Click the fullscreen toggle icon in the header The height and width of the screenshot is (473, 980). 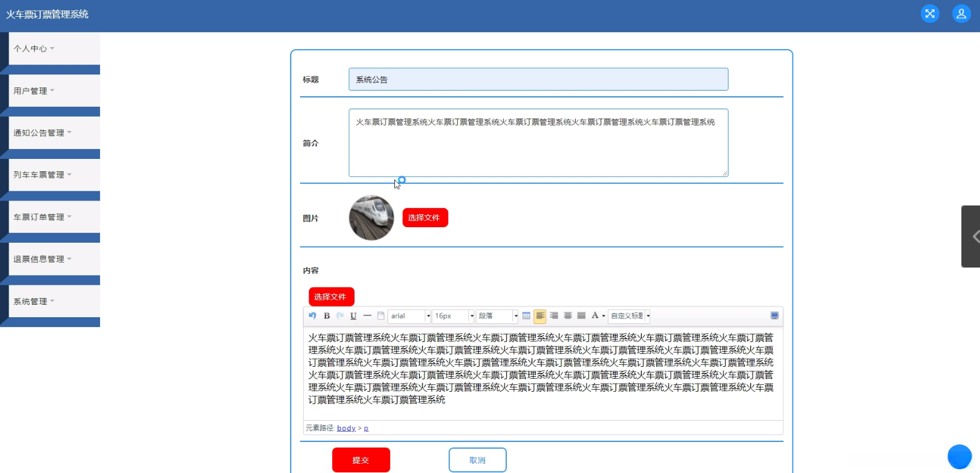(930, 14)
